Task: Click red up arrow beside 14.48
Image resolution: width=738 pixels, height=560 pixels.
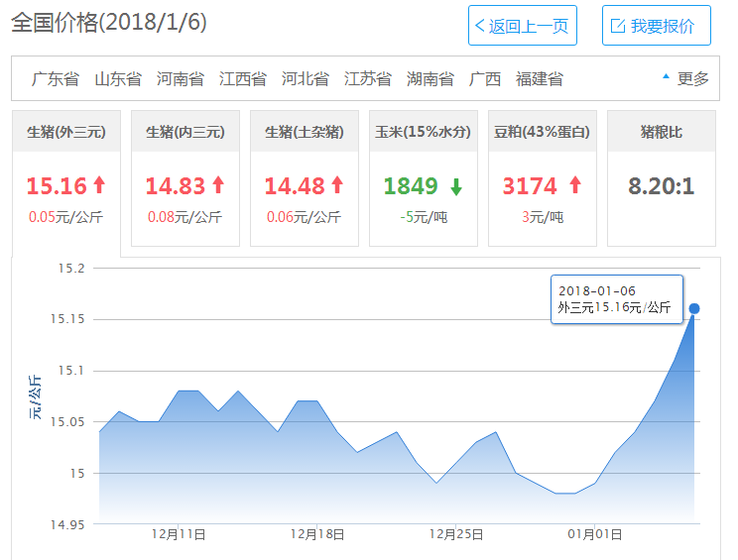Action: (x=336, y=184)
